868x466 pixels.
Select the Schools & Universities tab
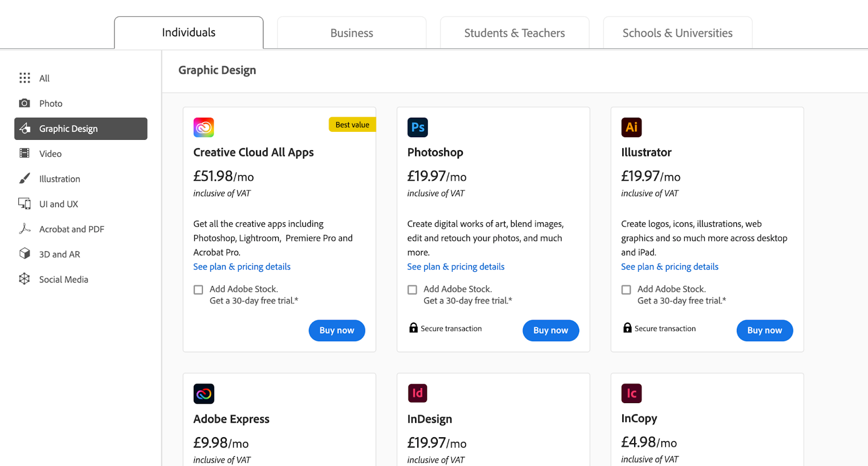point(677,33)
